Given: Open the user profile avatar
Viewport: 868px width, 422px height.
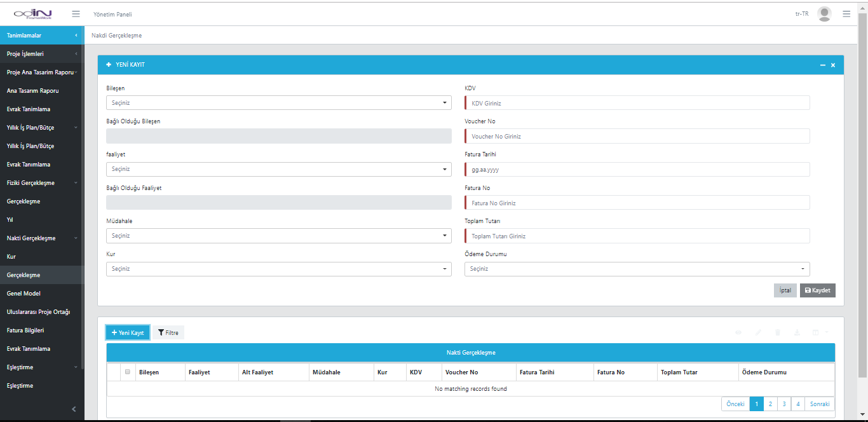Looking at the screenshot, I should tap(824, 14).
